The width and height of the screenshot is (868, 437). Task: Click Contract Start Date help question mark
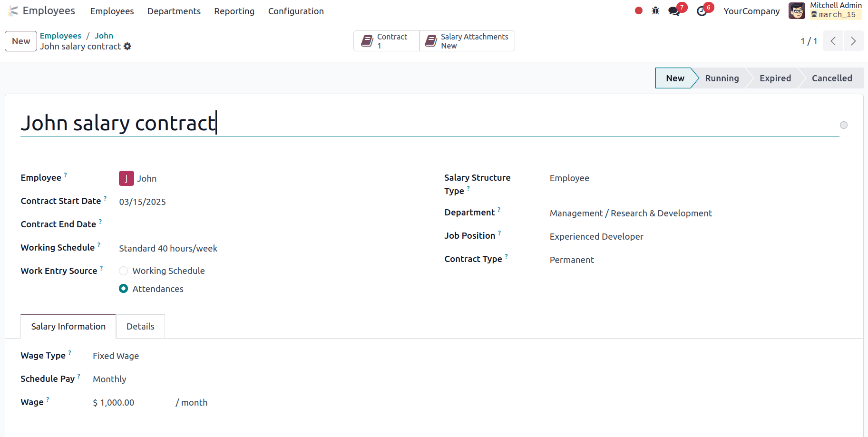(105, 198)
